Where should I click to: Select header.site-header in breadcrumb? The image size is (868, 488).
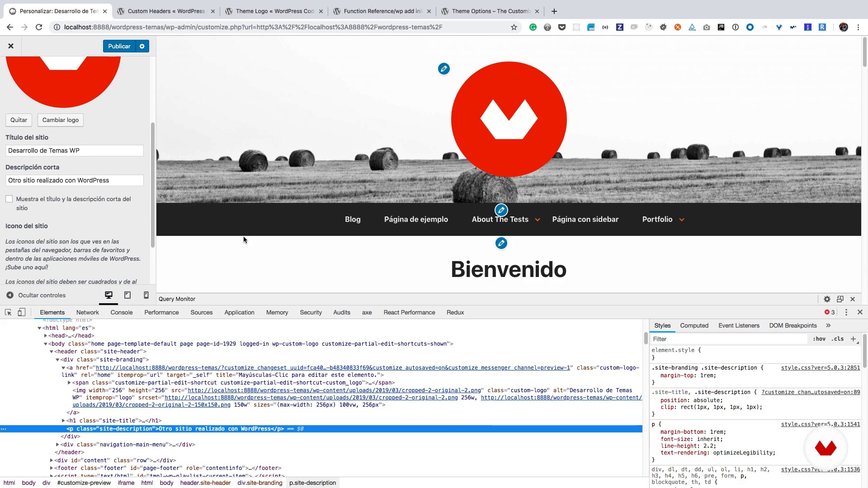point(205,483)
